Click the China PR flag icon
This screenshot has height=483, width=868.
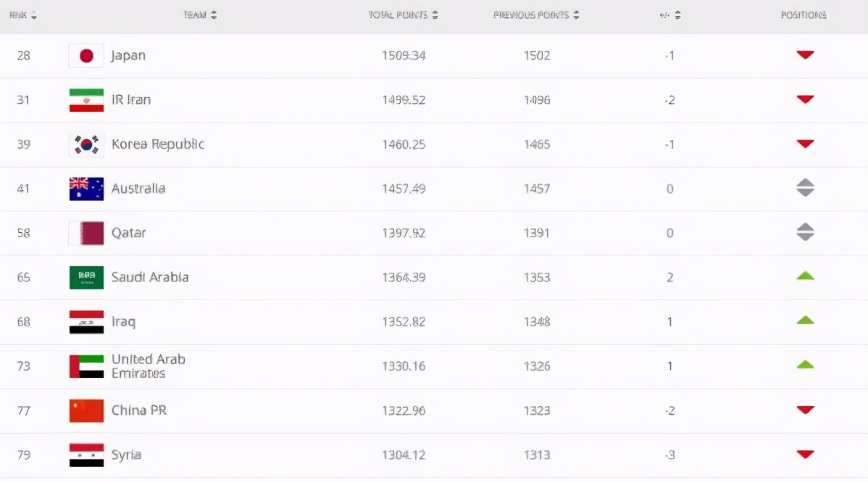click(x=86, y=410)
